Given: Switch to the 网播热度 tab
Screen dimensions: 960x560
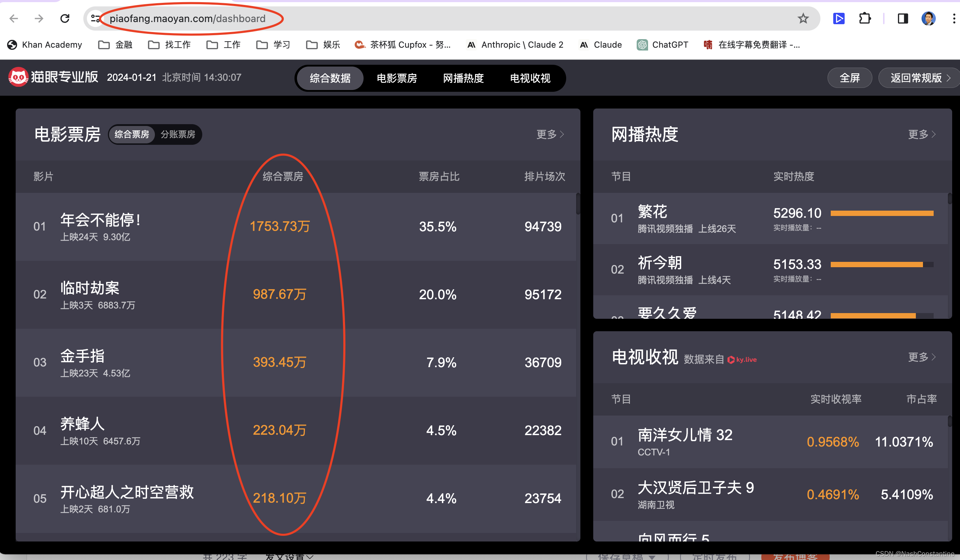Looking at the screenshot, I should point(463,78).
